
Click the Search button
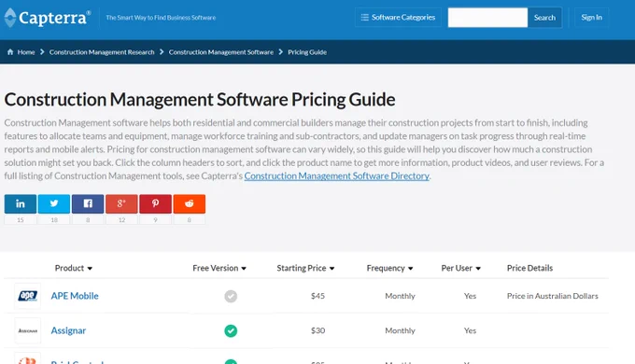(x=544, y=18)
